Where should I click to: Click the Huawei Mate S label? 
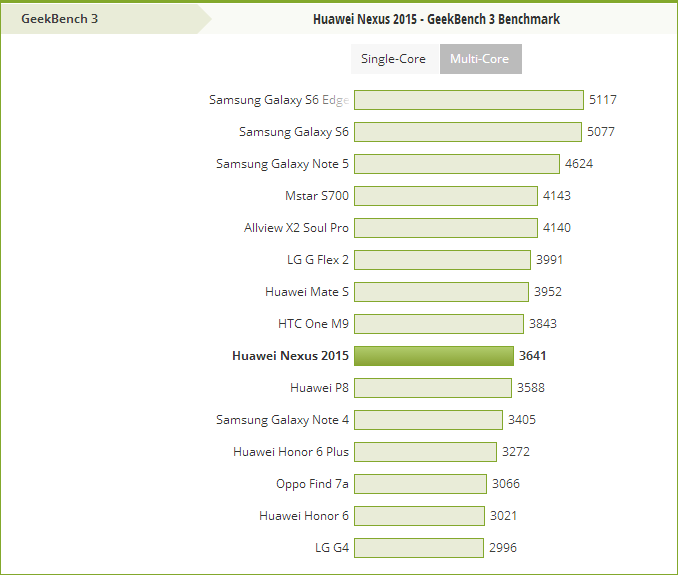(x=307, y=292)
